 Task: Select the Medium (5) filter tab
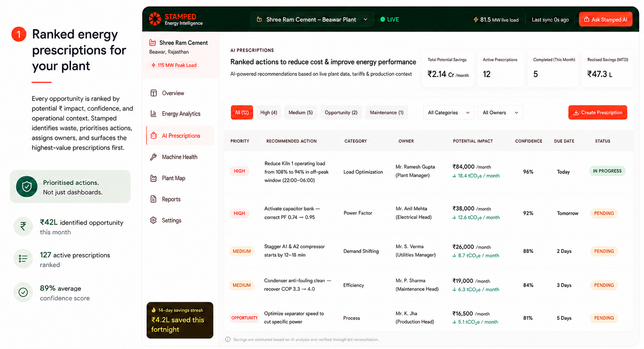click(301, 112)
